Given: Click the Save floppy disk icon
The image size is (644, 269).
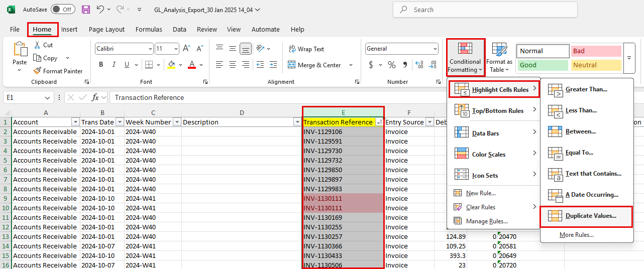Looking at the screenshot, I should (x=86, y=10).
